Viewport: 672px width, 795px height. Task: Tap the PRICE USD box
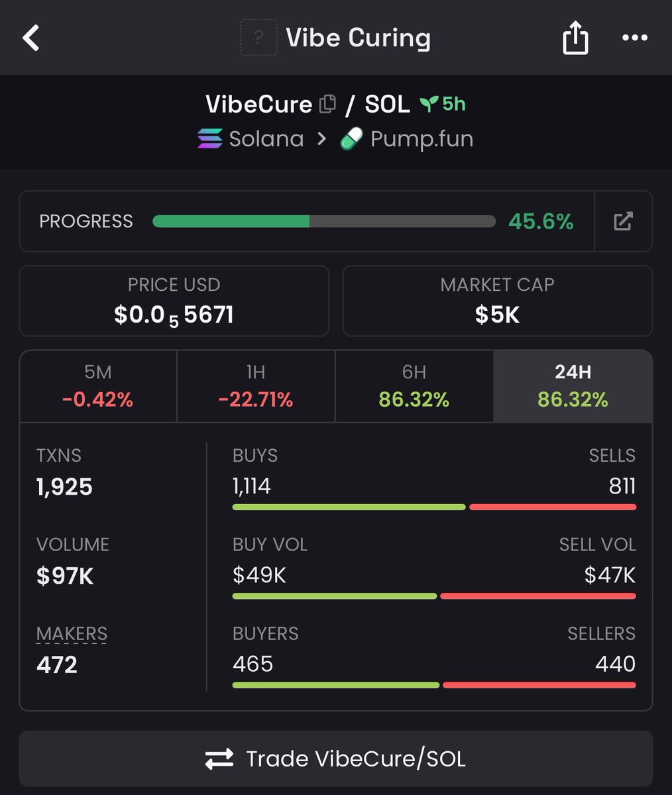(174, 301)
